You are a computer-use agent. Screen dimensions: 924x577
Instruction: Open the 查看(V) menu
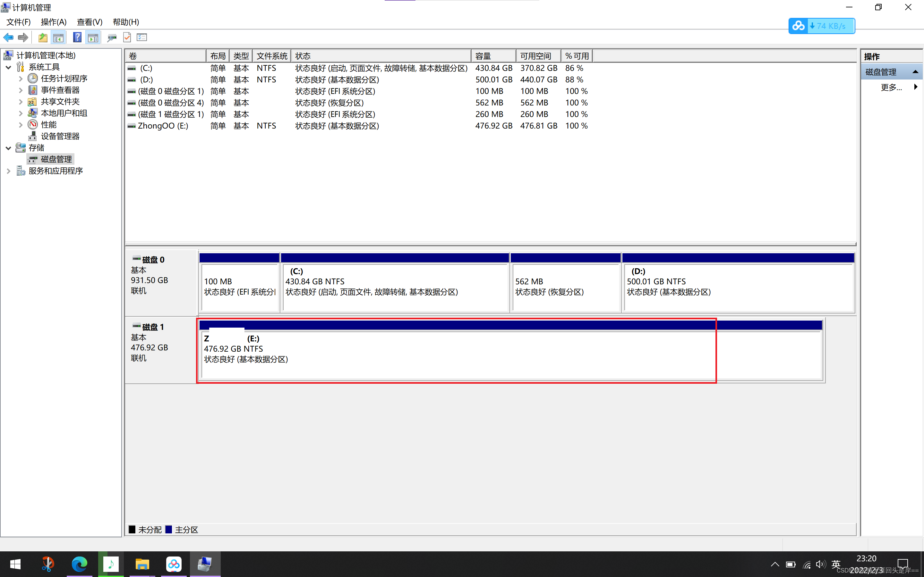pos(89,22)
